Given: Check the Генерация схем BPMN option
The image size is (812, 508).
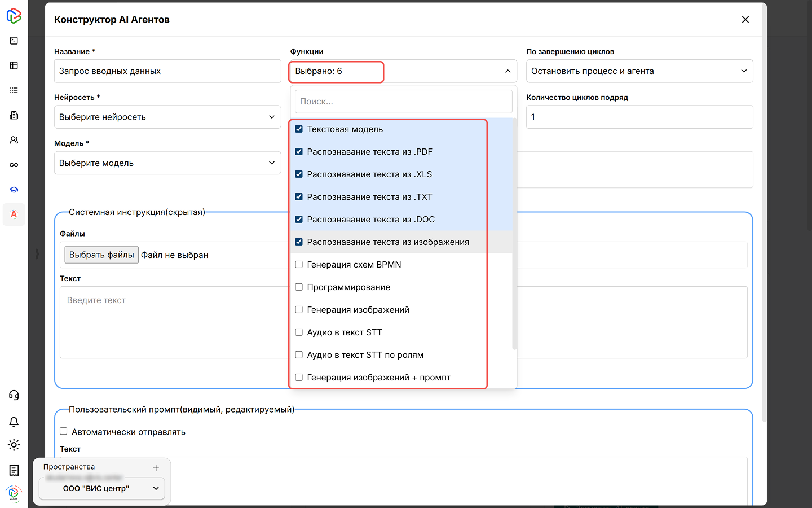Looking at the screenshot, I should pyautogui.click(x=299, y=265).
